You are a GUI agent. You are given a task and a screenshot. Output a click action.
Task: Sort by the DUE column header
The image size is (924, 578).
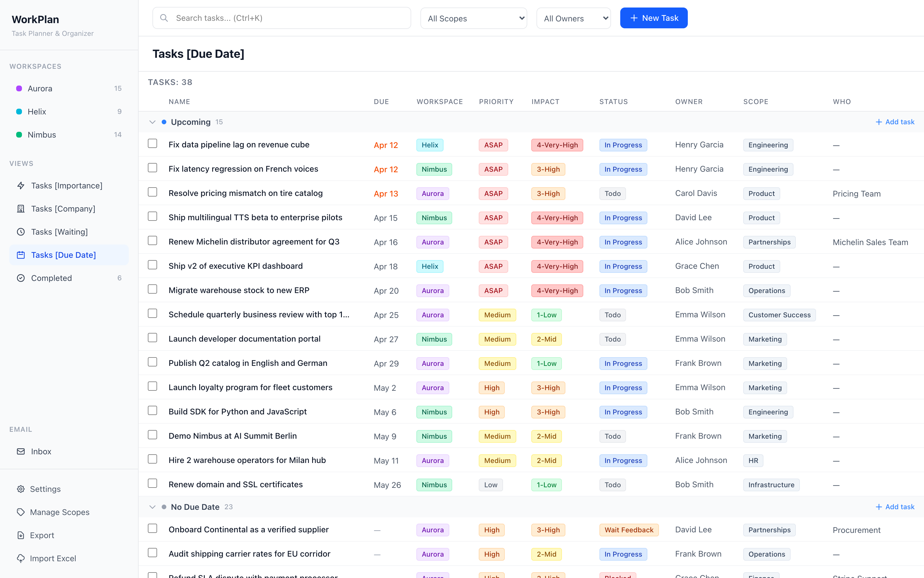[381, 102]
